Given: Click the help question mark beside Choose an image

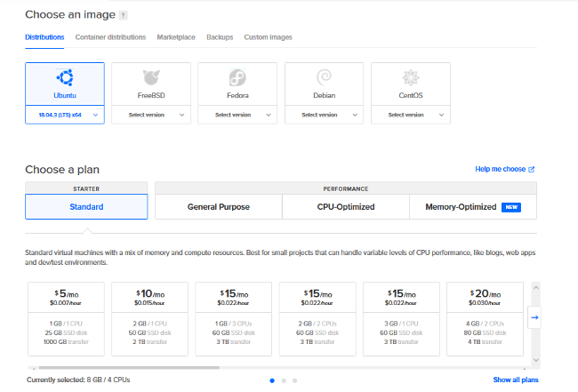Looking at the screenshot, I should [x=124, y=15].
